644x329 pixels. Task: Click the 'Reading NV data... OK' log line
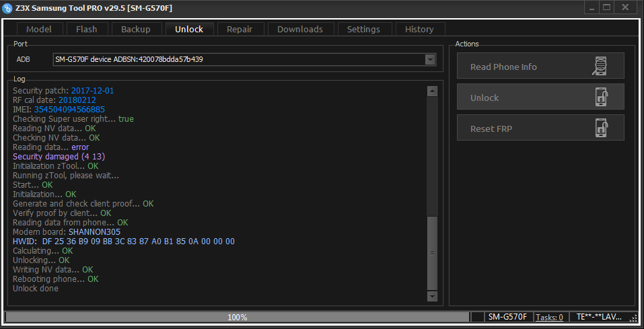(55, 128)
